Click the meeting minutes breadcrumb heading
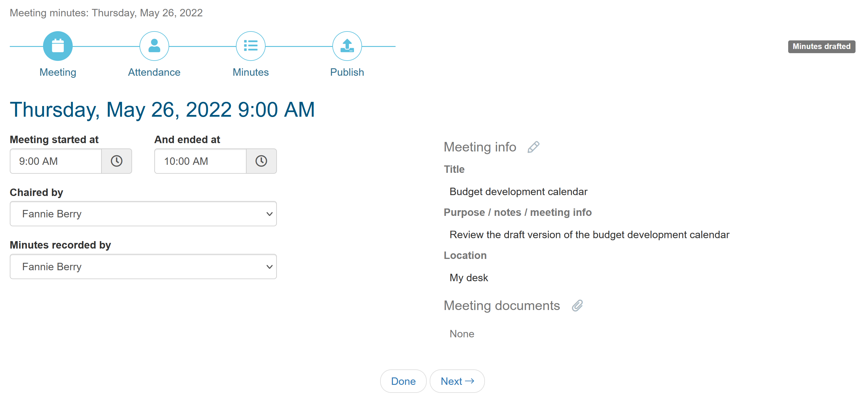The image size is (868, 408). pyautogui.click(x=106, y=13)
